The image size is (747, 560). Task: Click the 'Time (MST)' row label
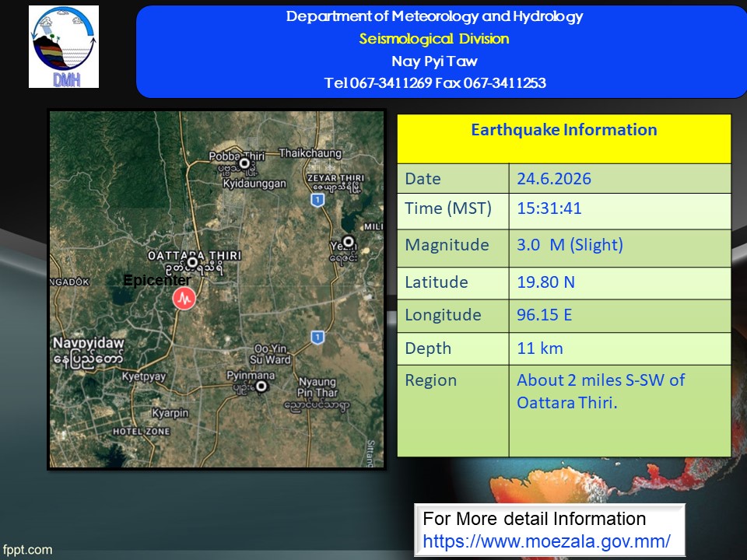(x=448, y=208)
